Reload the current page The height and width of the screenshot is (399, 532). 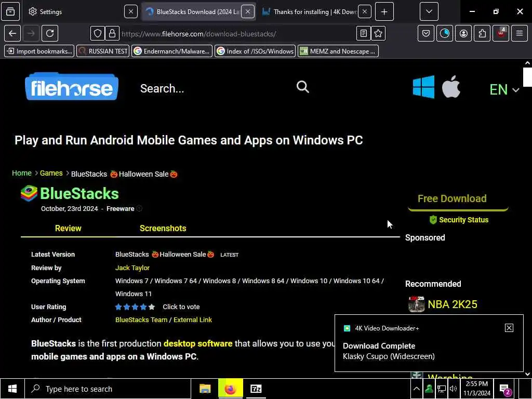pyautogui.click(x=50, y=33)
